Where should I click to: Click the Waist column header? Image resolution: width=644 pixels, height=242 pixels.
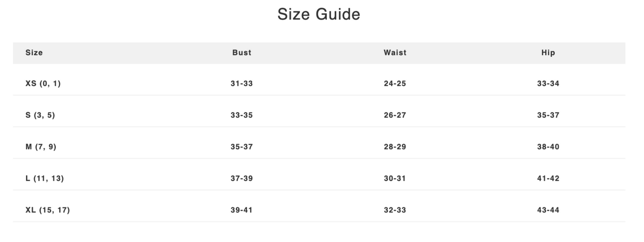tap(395, 53)
